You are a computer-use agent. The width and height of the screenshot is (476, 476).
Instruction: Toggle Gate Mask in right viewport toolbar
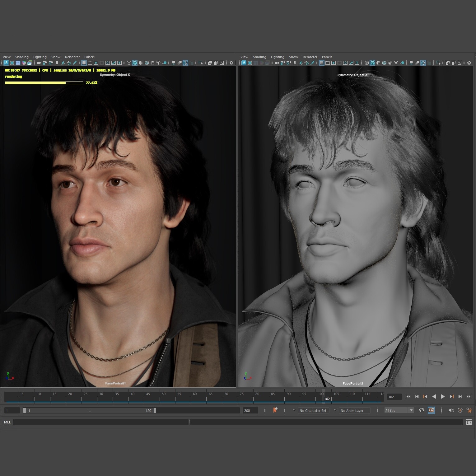tap(339, 63)
